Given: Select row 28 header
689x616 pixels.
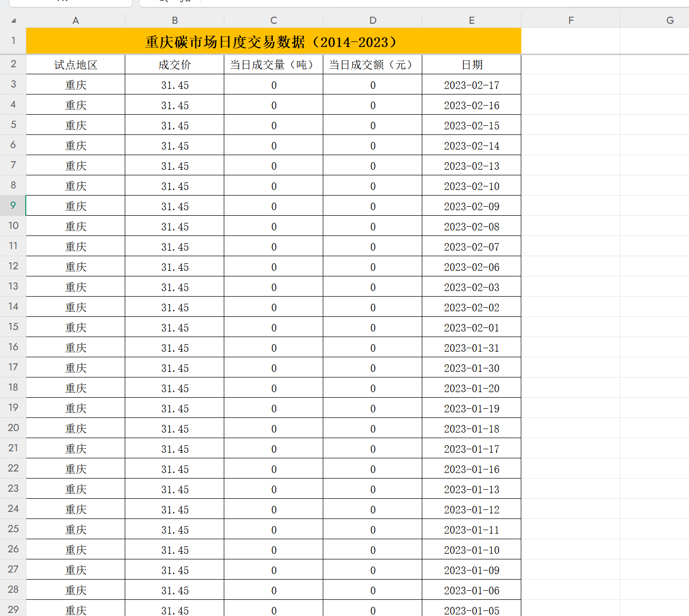Looking at the screenshot, I should pyautogui.click(x=13, y=590).
